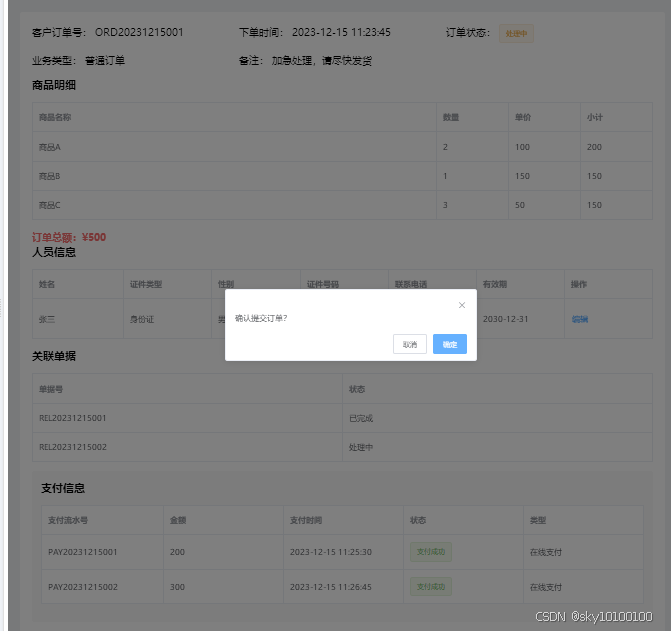Click the unit price 50 in 商品C row
The image size is (671, 631).
point(520,205)
